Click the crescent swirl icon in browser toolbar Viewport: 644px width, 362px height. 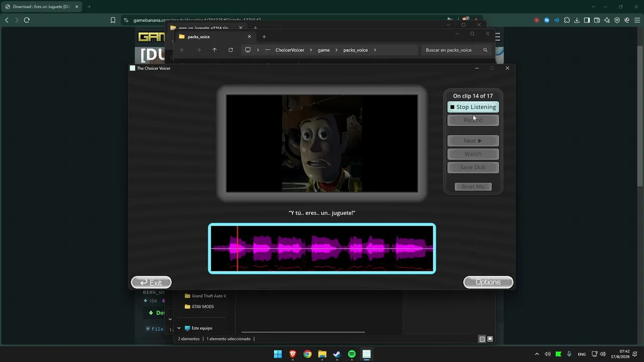627,20
